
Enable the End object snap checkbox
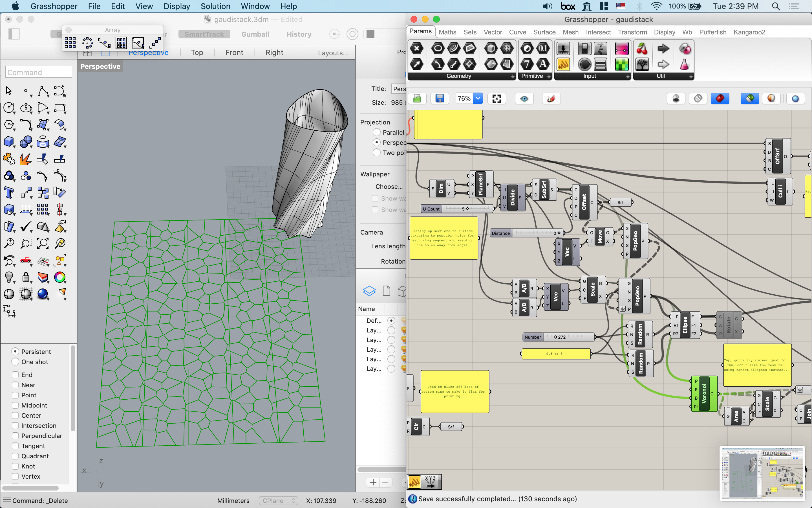(15, 375)
